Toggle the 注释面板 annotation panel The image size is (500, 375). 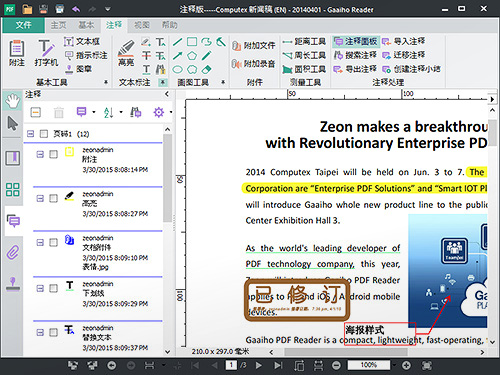click(356, 41)
